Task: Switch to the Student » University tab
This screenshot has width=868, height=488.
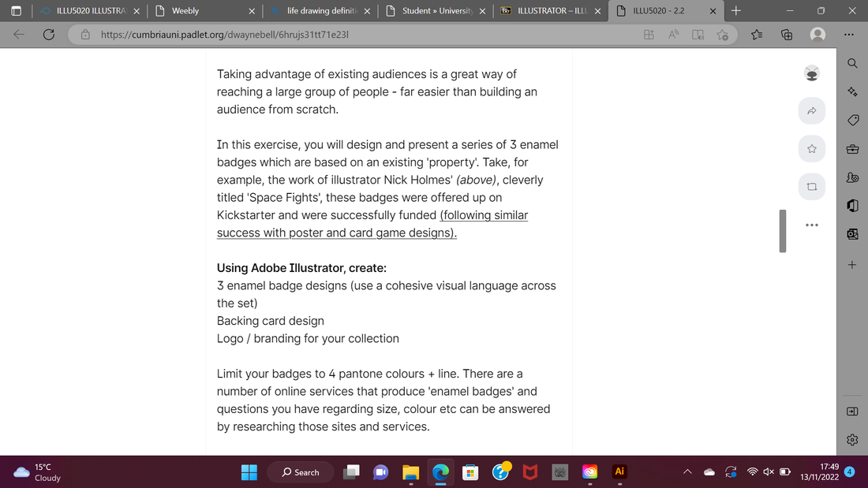Action: click(435, 10)
